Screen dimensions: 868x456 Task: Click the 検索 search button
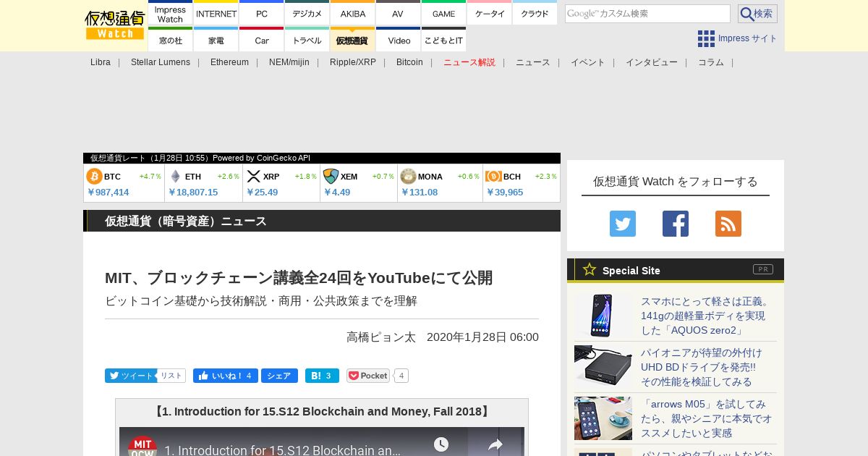coord(757,14)
